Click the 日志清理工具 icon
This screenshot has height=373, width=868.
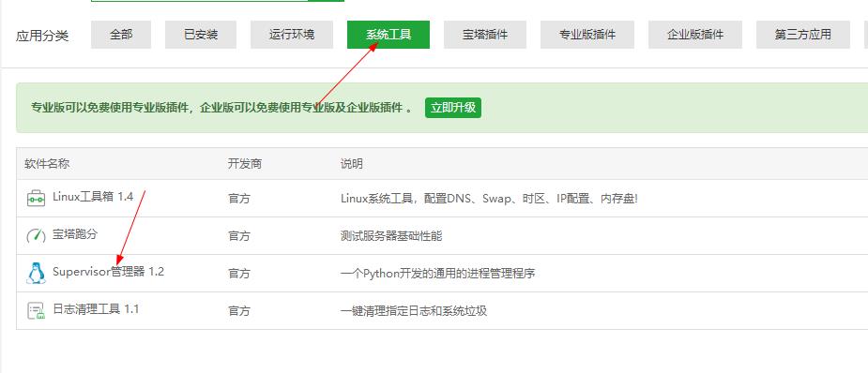pos(36,310)
